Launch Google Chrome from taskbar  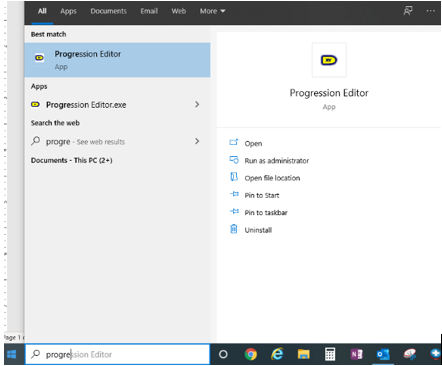tap(251, 354)
